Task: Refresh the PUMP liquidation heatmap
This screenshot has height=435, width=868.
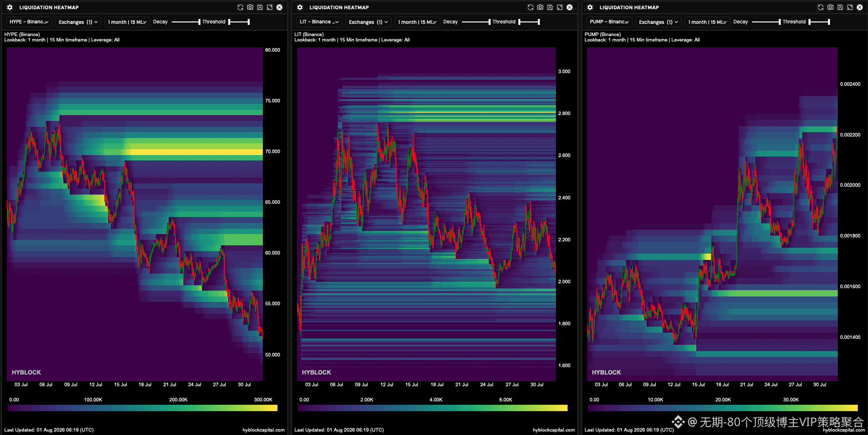Action: pos(821,7)
